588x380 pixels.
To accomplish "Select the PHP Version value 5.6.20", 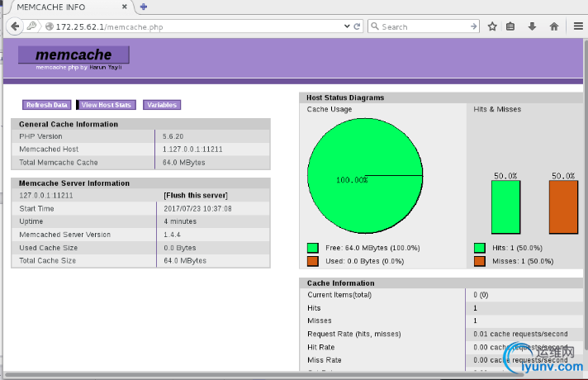I will click(x=173, y=136).
